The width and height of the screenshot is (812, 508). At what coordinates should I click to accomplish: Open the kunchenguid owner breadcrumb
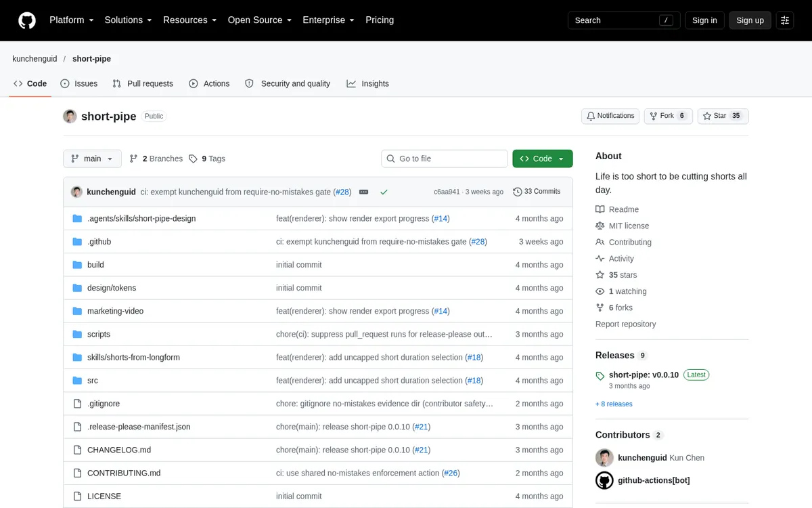[x=35, y=59]
